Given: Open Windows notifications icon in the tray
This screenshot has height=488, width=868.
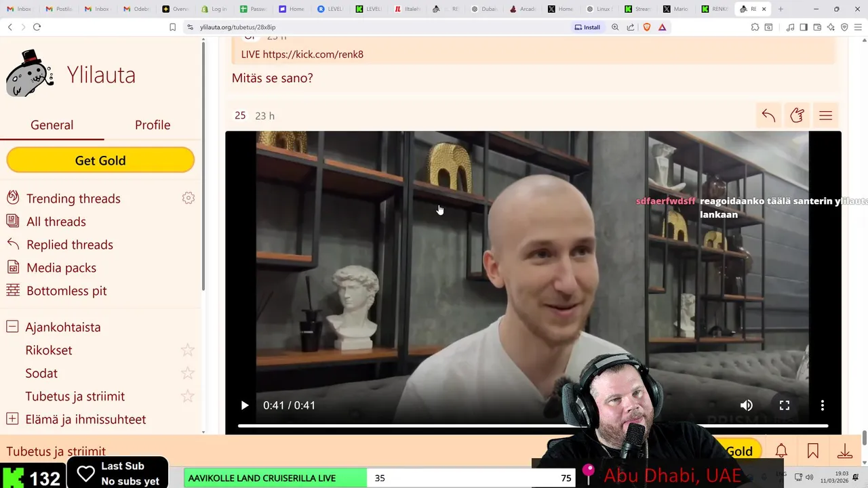Looking at the screenshot, I should click(856, 477).
